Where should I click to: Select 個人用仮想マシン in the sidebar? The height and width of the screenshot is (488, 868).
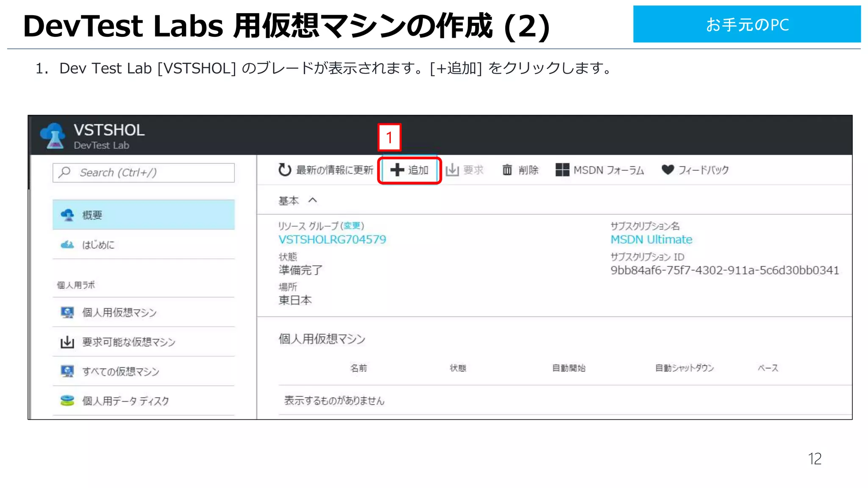pyautogui.click(x=144, y=312)
